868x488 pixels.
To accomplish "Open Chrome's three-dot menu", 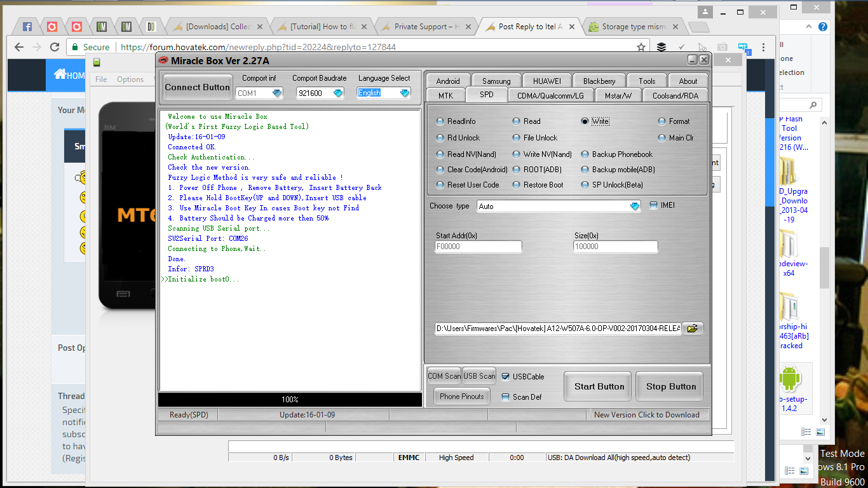I will click(x=763, y=47).
